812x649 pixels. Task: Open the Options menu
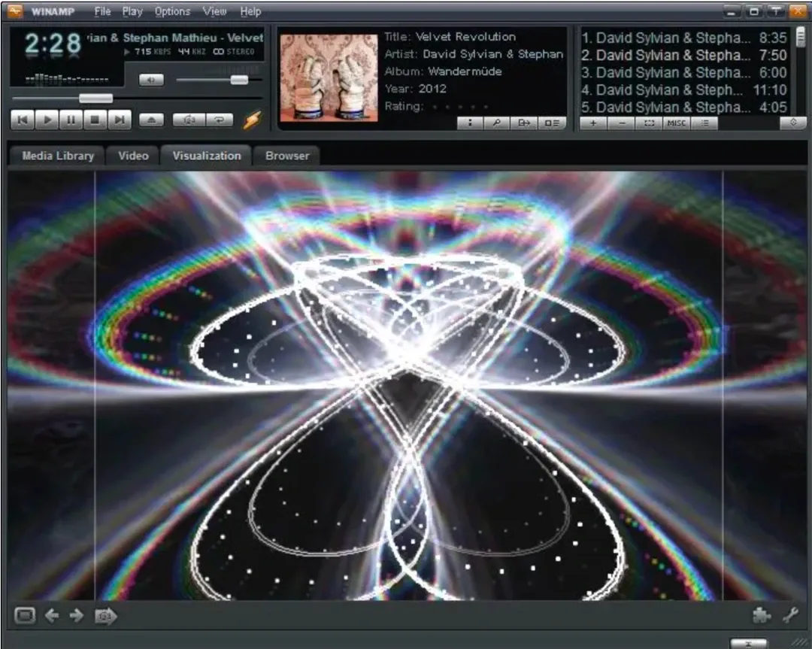(x=172, y=11)
